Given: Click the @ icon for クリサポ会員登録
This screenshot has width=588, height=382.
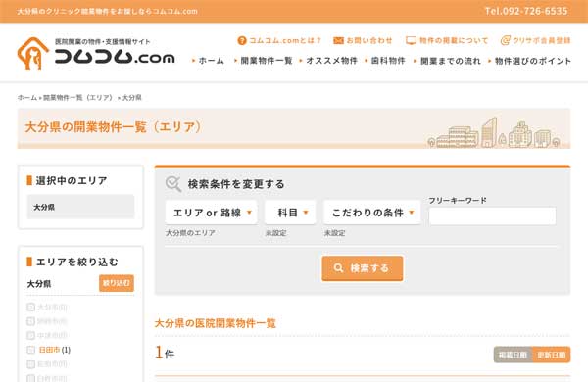Looking at the screenshot, I should [x=505, y=40].
